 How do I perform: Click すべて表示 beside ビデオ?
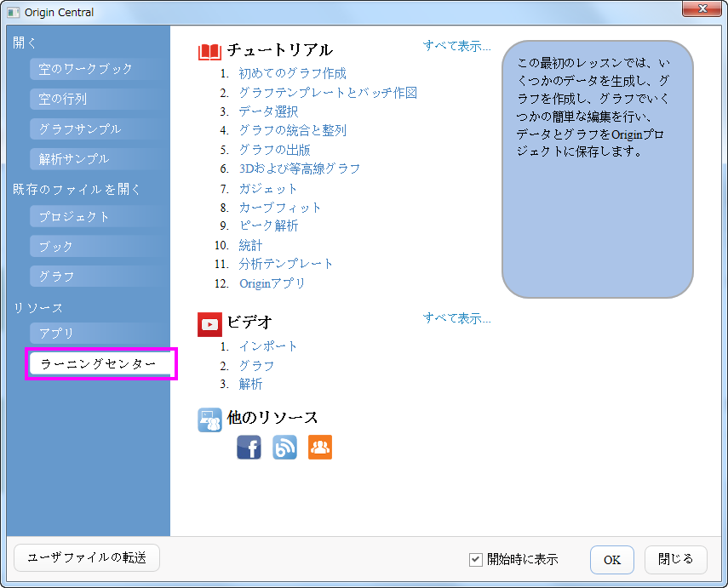pos(457,318)
